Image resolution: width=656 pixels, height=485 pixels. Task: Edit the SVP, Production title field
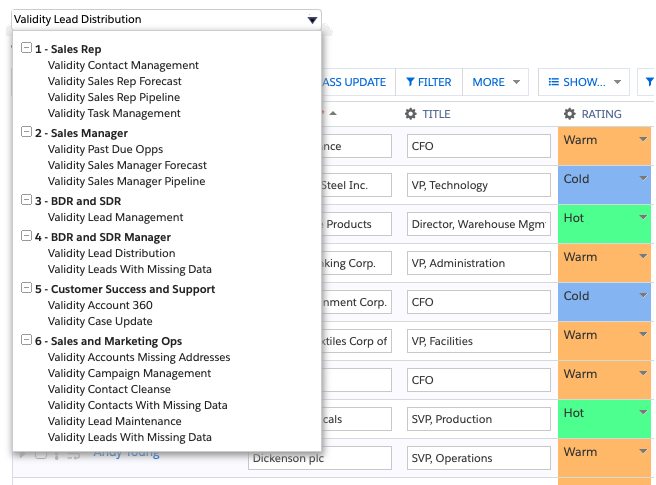point(479,419)
